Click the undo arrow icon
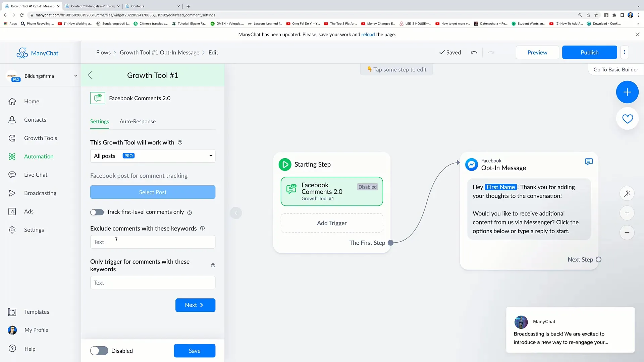The height and width of the screenshot is (362, 644). (x=474, y=52)
